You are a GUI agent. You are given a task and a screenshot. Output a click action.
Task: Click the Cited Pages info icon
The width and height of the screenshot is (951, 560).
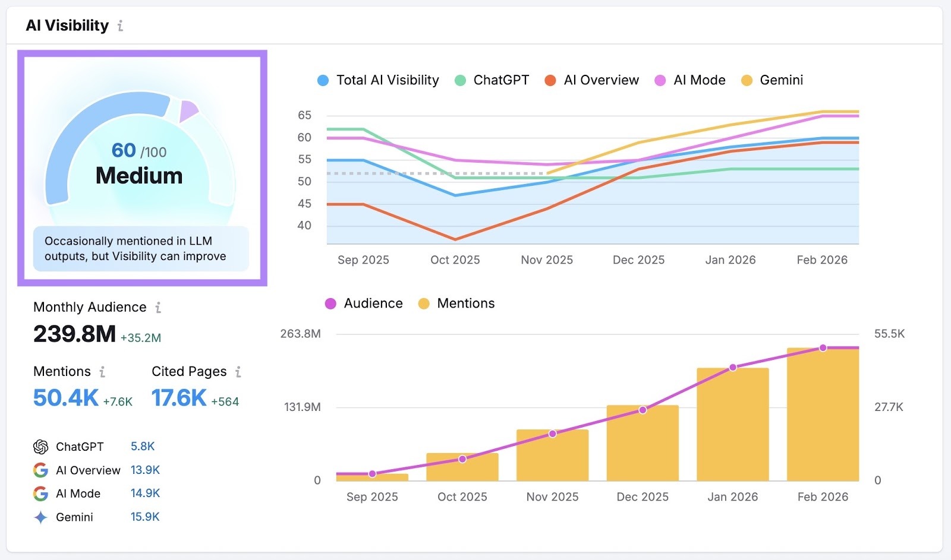(238, 372)
